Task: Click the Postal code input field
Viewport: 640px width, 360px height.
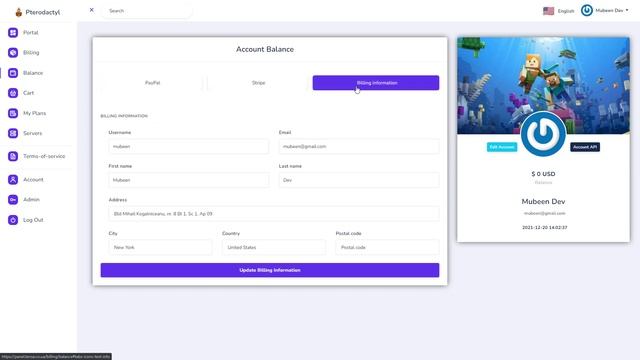Action: pyautogui.click(x=387, y=247)
